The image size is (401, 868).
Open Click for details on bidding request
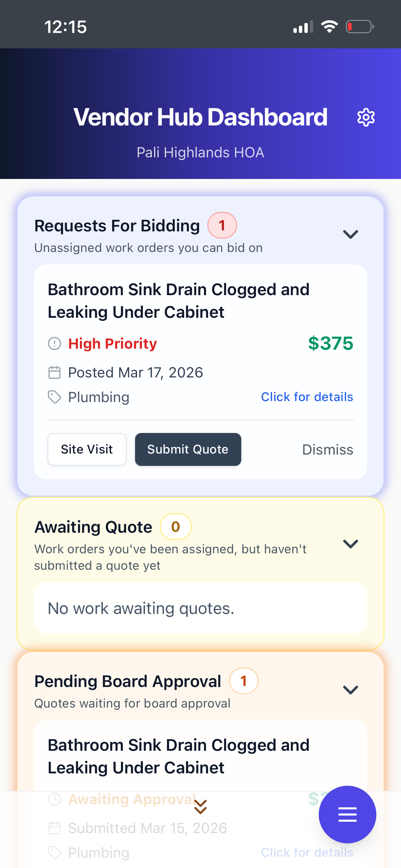(307, 397)
